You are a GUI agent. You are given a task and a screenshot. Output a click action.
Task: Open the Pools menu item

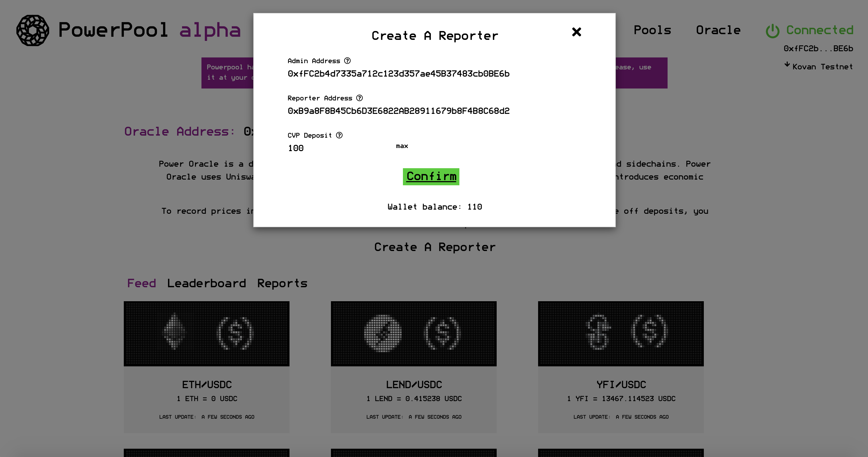point(652,30)
